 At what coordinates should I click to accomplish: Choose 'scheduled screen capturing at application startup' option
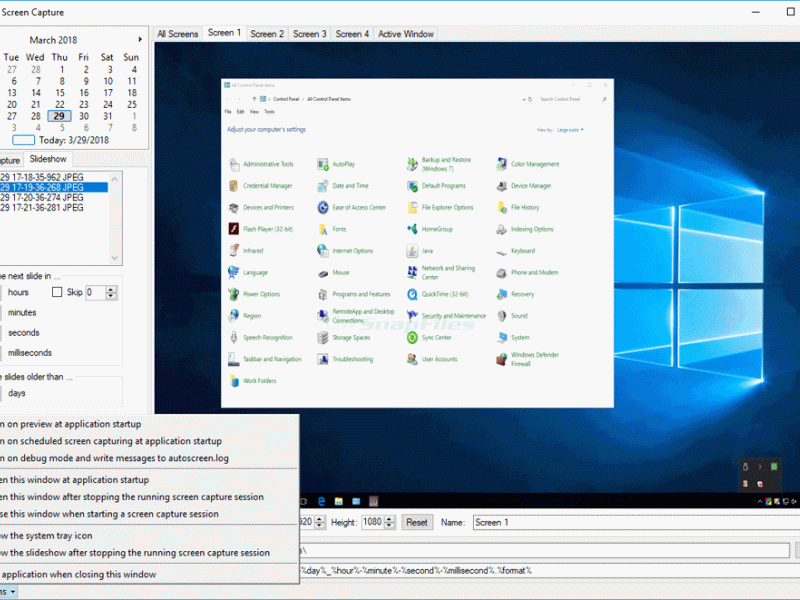148,441
